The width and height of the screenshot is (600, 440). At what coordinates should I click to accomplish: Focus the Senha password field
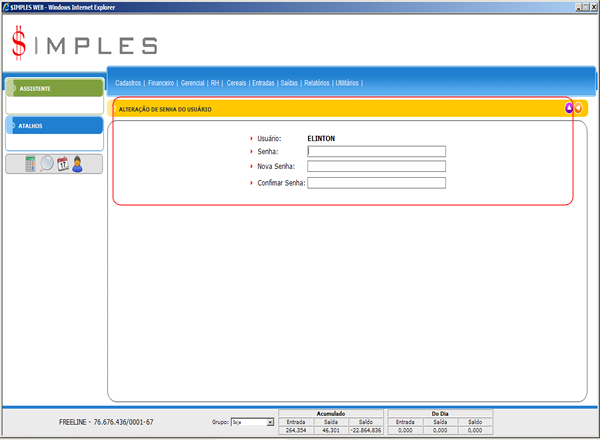376,152
